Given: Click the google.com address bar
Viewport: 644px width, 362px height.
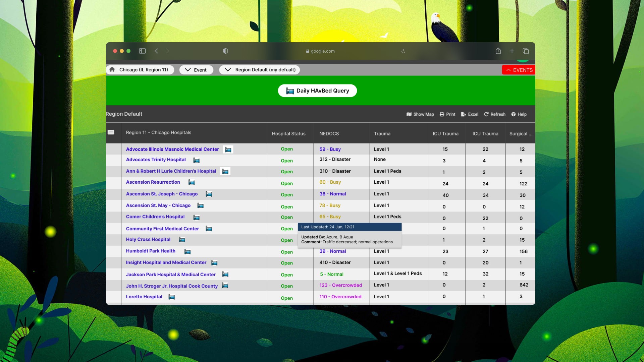Looking at the screenshot, I should (320, 51).
